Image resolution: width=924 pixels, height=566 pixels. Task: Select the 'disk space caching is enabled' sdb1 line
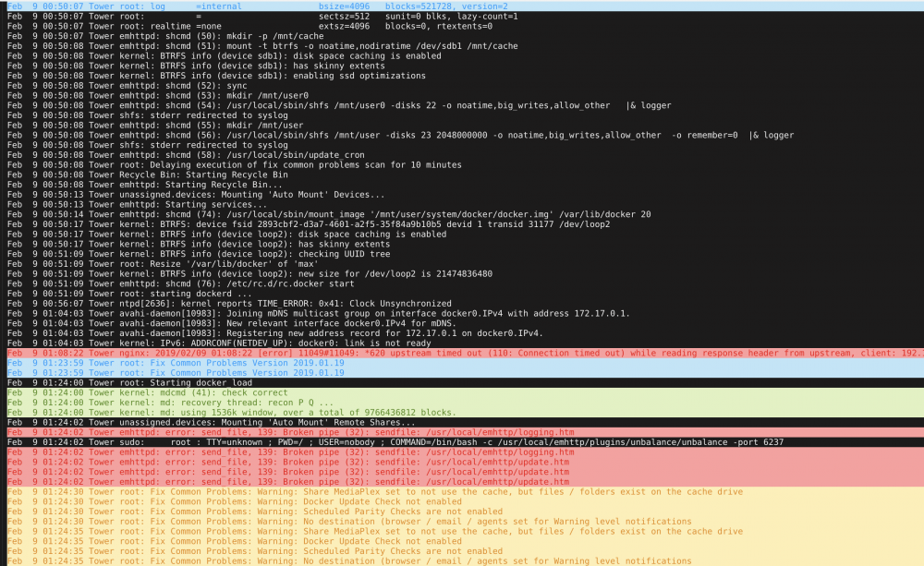[224, 56]
